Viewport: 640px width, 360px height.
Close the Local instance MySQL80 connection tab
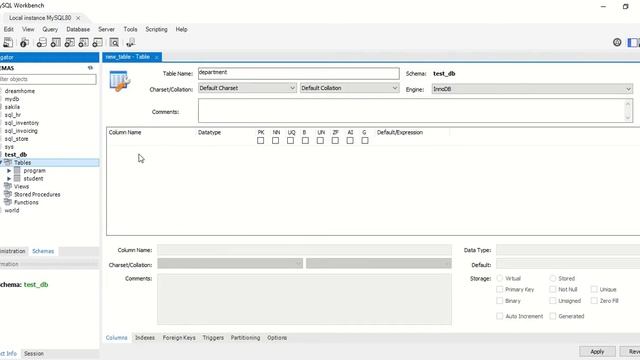coord(78,18)
